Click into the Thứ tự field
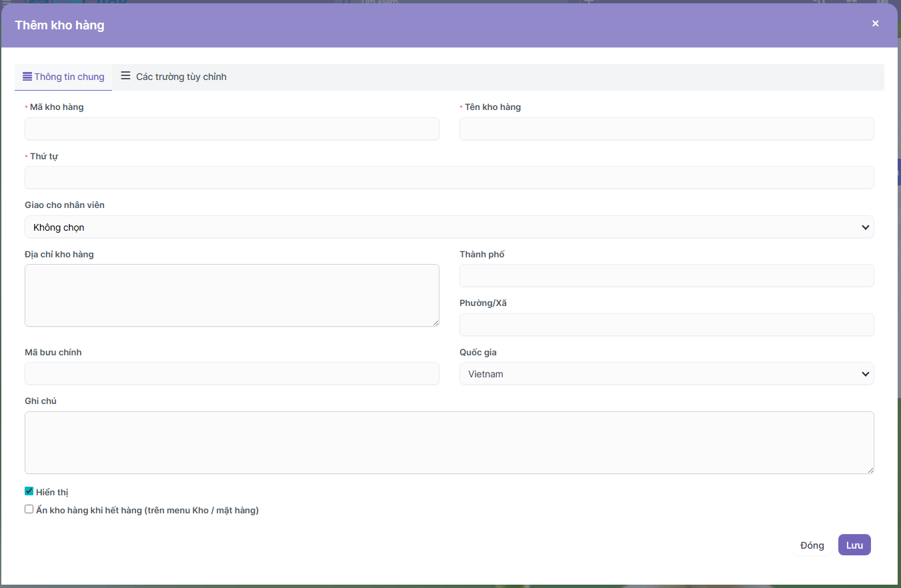This screenshot has height=588, width=901. click(449, 177)
